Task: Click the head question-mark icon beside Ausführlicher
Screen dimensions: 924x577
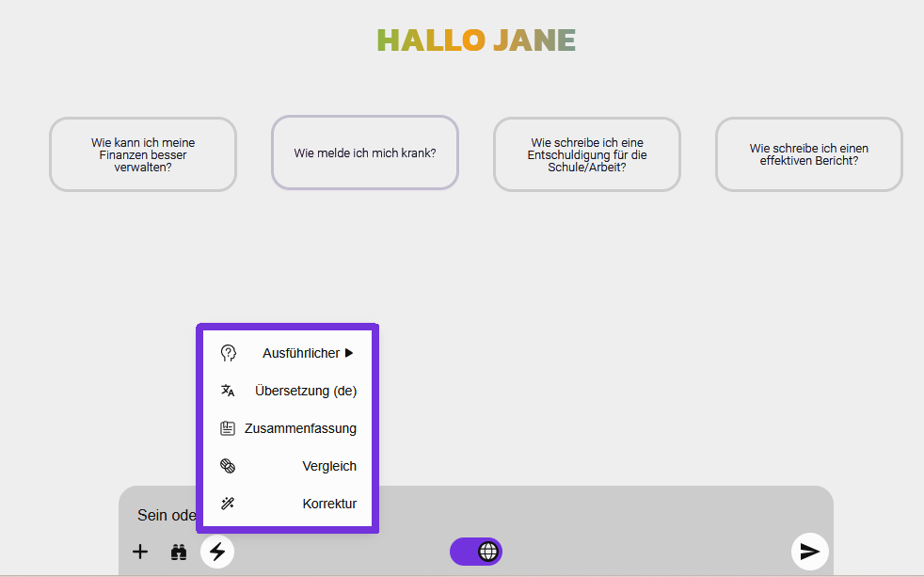Action: tap(228, 353)
